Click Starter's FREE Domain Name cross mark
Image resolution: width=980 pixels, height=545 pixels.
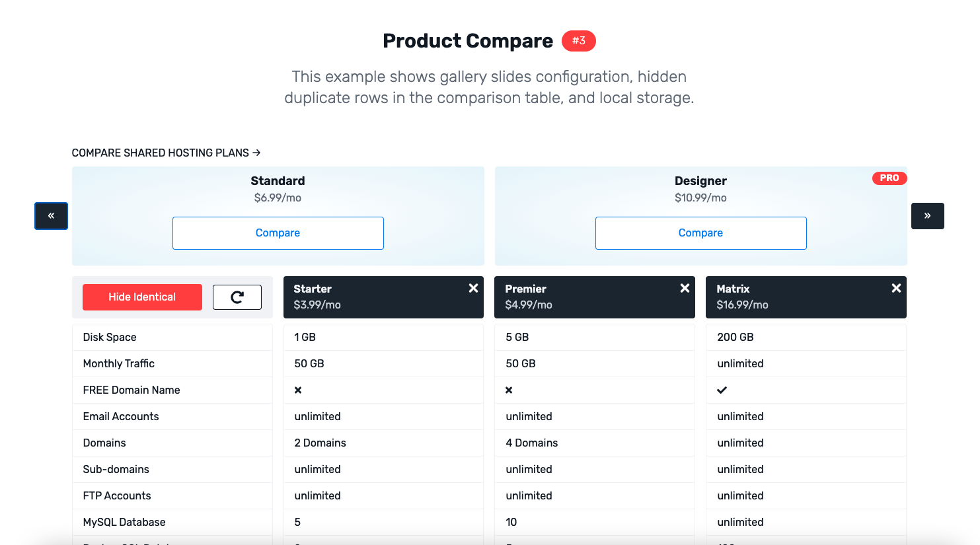(x=298, y=390)
